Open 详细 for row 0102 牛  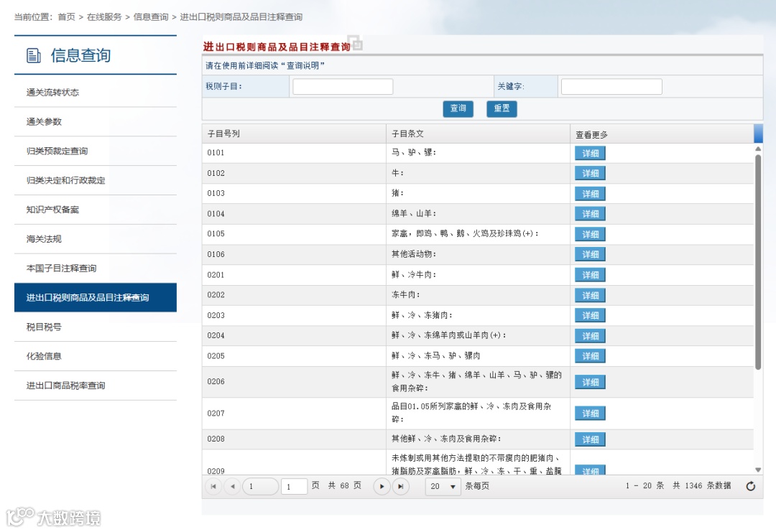590,174
